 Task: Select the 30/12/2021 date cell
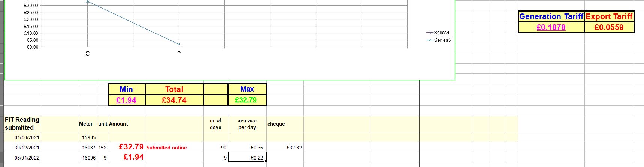(27, 148)
